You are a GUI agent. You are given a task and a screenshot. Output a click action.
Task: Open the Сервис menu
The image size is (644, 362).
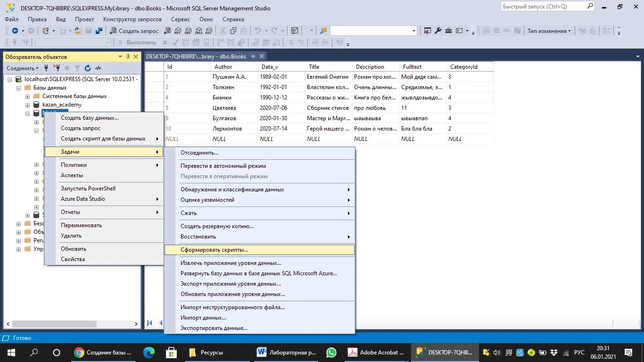pos(181,19)
